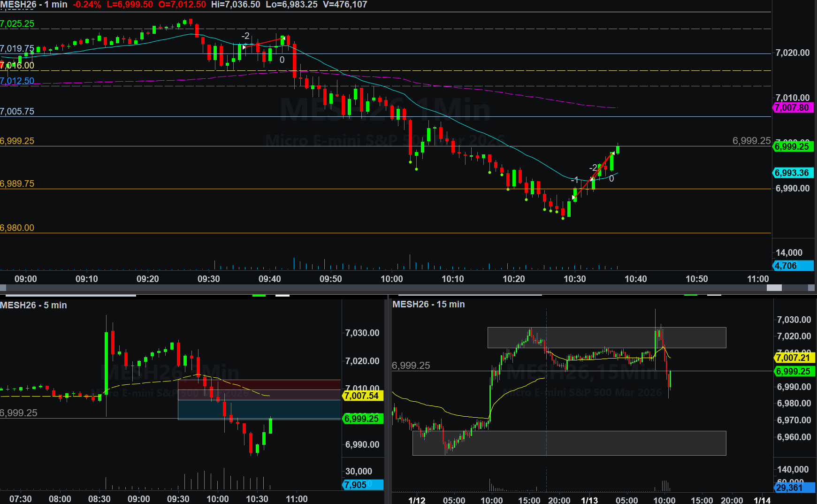Click the long trade entry arrow near 10:30
This screenshot has width=817, height=504.
[x=574, y=198]
